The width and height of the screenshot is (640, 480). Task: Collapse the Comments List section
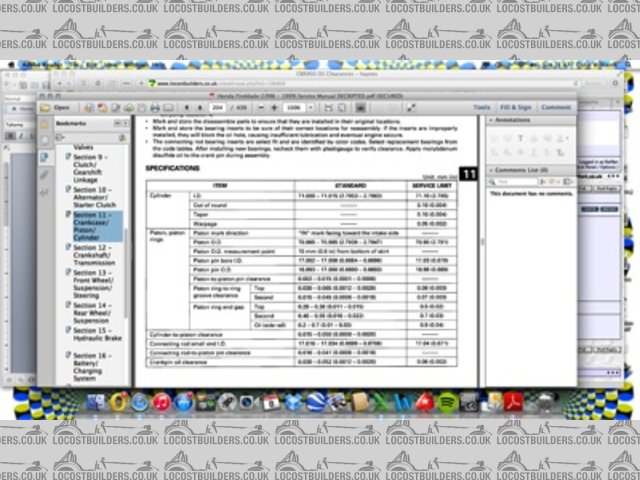[x=491, y=171]
